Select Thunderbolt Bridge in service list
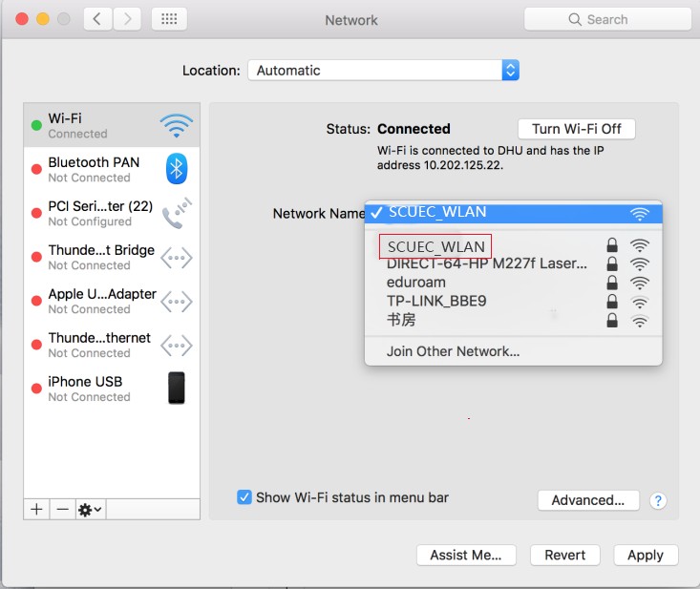The width and height of the screenshot is (700, 589). point(101,257)
